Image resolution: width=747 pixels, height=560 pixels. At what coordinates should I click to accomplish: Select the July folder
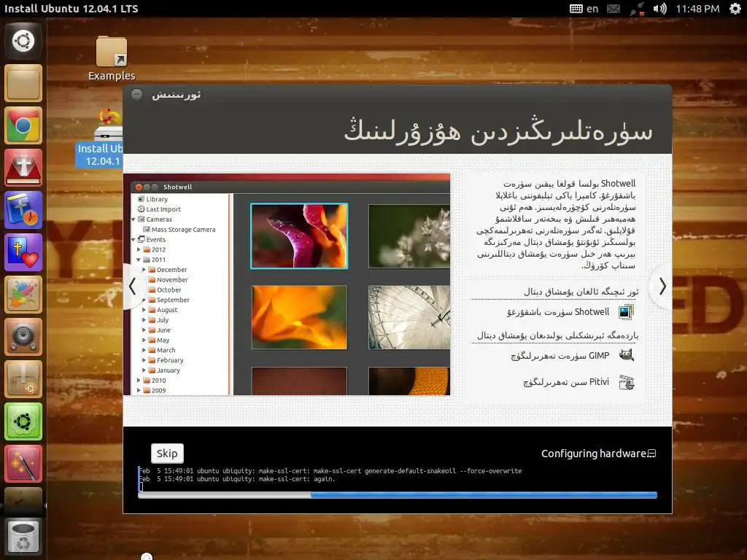click(158, 320)
